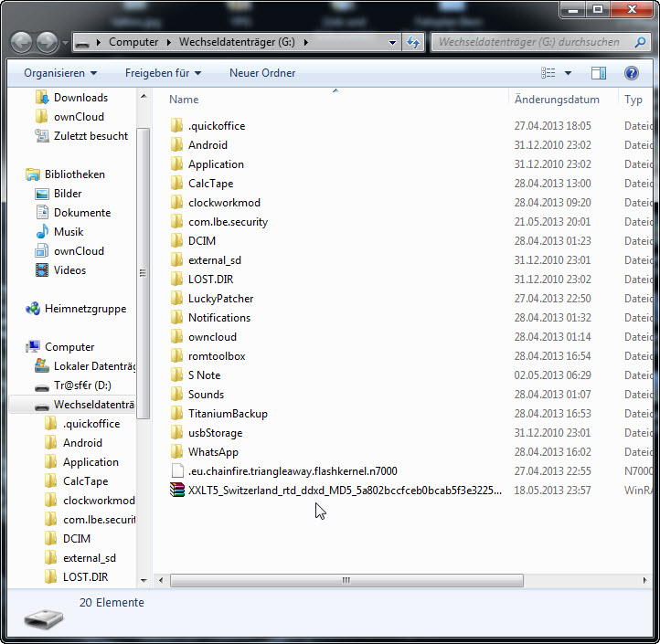The image size is (660, 644).
Task: Open the help question mark icon
Action: coord(632,73)
